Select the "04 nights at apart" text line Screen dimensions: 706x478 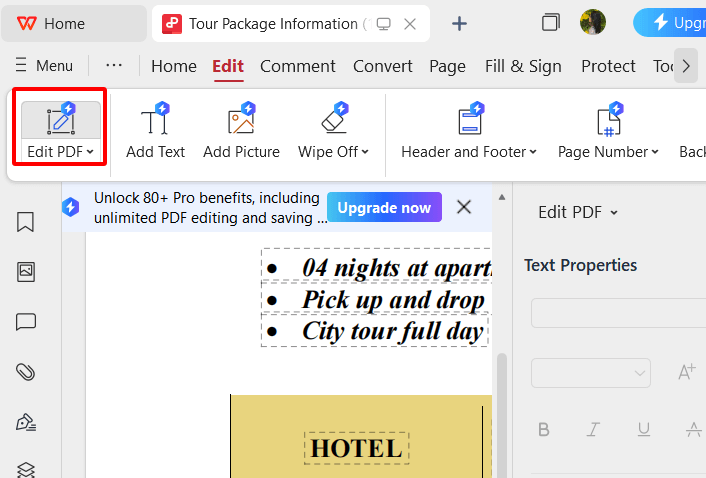click(x=376, y=268)
